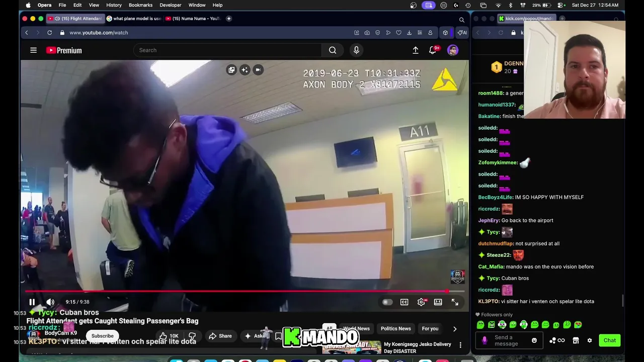Open the YouTube account avatar menu

click(453, 50)
